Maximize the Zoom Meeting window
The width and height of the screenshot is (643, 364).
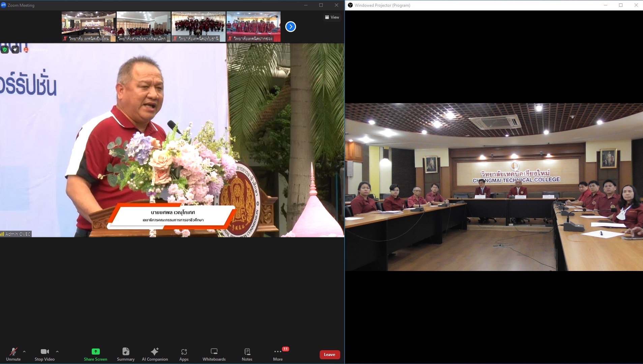[321, 5]
